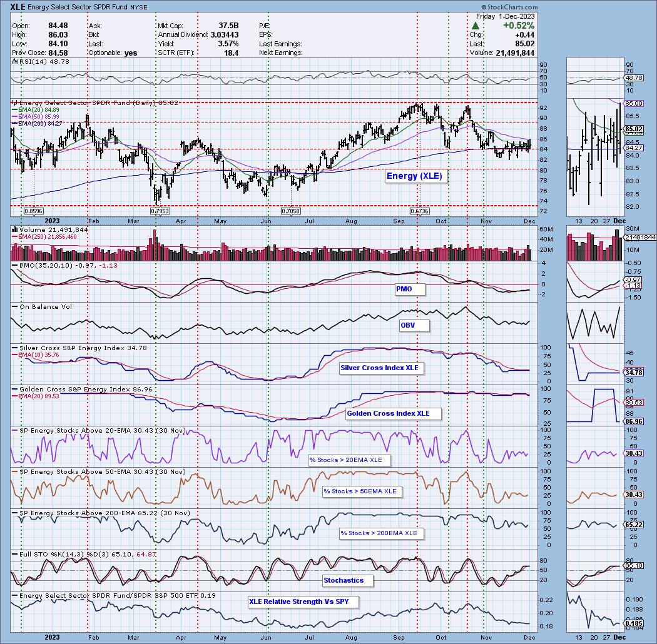Image resolution: width=657 pixels, height=644 pixels.
Task: Click the Low value 84.10
Action: click(58, 44)
